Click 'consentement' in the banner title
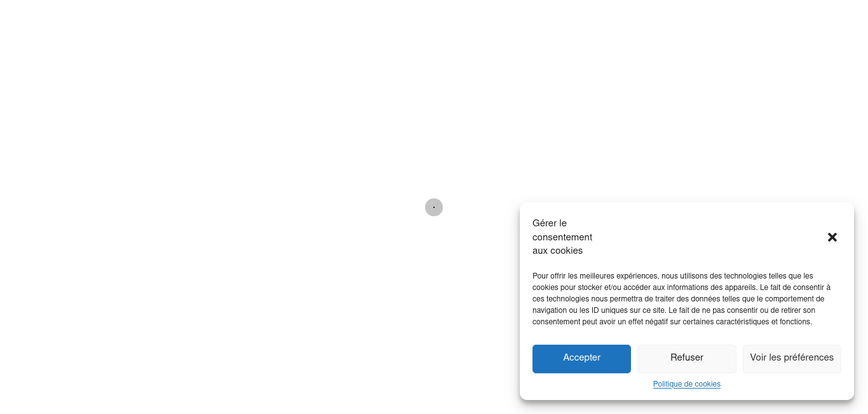The height and width of the screenshot is (414, 868). pyautogui.click(x=562, y=237)
